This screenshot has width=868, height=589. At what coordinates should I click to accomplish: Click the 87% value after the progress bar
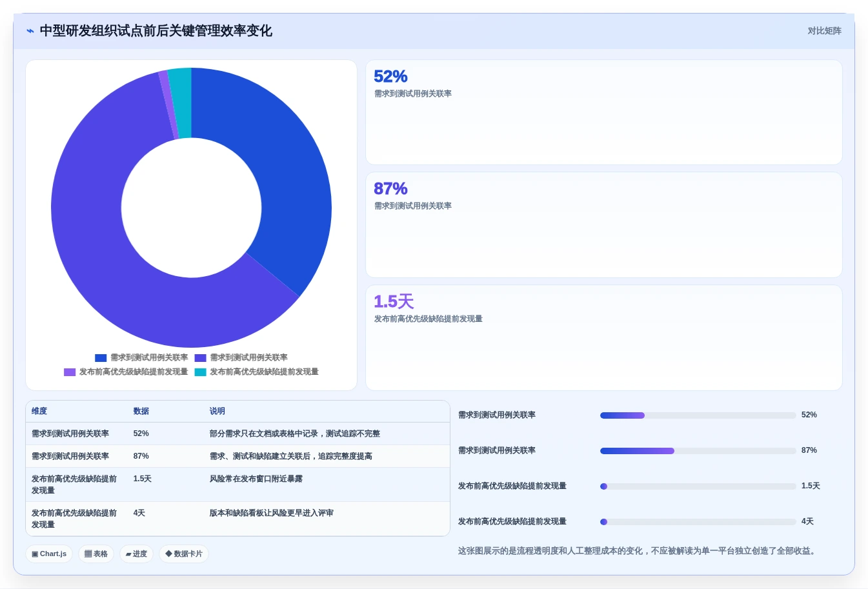coord(809,450)
